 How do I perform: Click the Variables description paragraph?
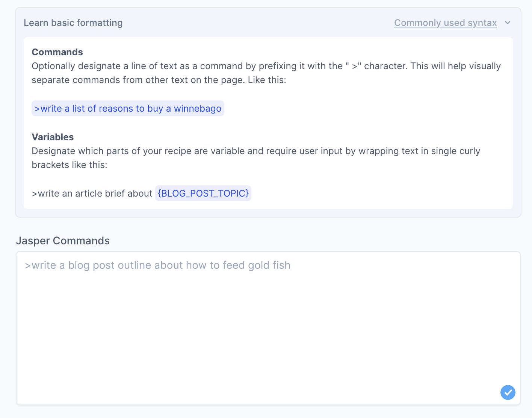[x=256, y=158]
